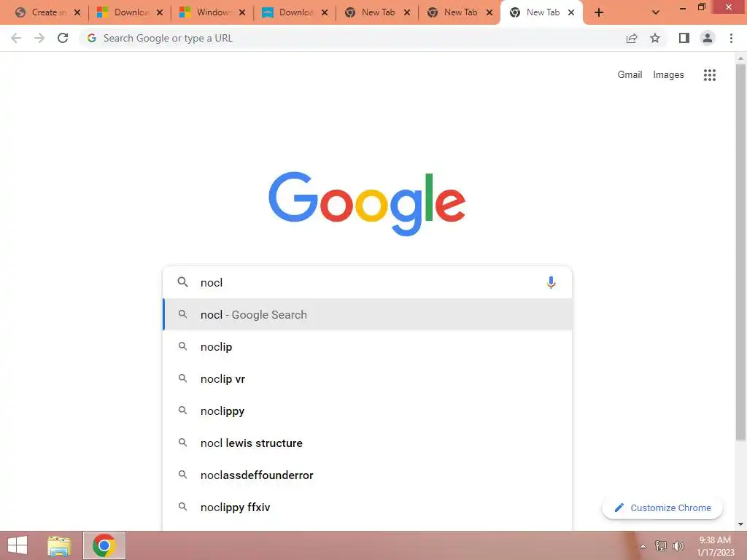Click the scrollbar down arrow
The width and height of the screenshot is (747, 560).
click(741, 524)
